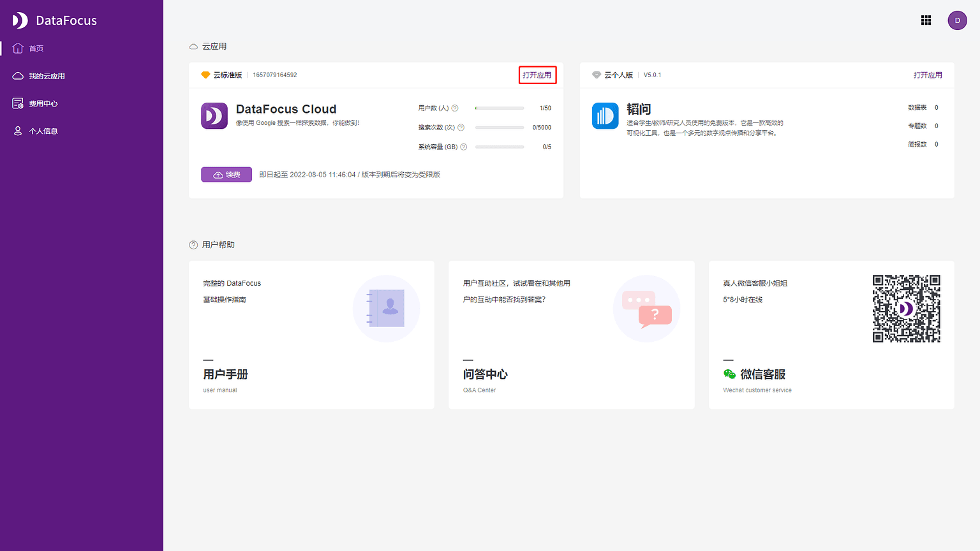Click the cloud icon beside 云应用
Image resolution: width=980 pixels, height=551 pixels.
coord(193,47)
